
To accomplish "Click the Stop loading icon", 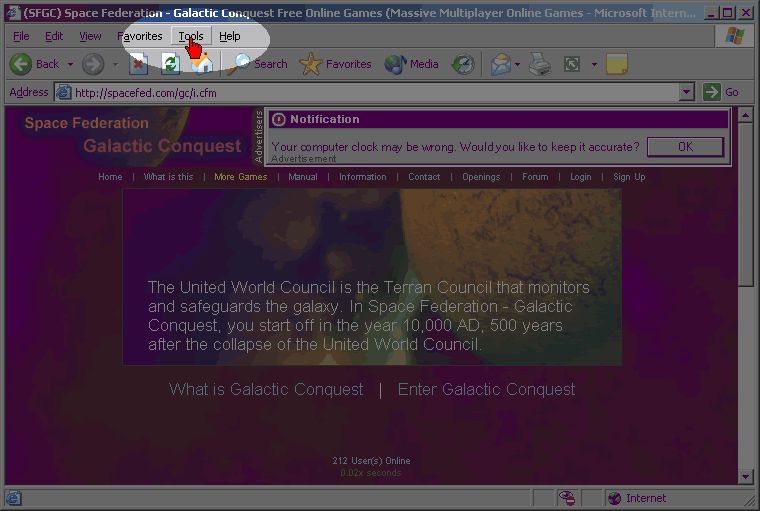I will point(139,64).
